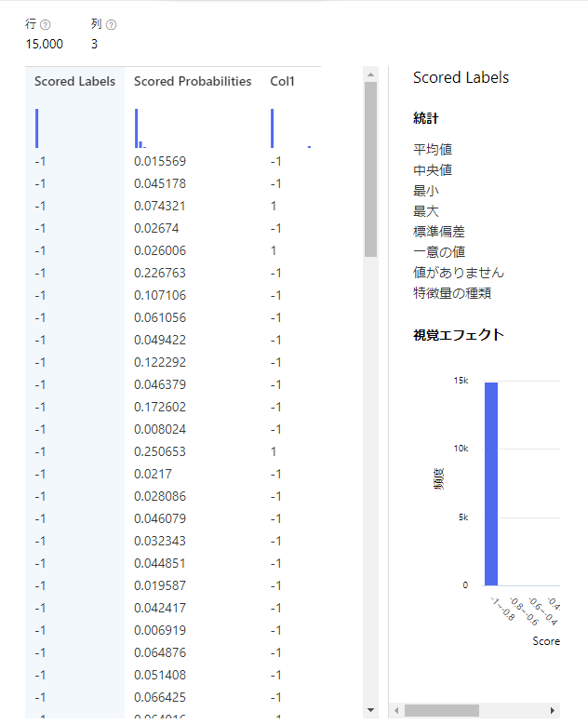Click the 特徴量の種類 statistic label
This screenshot has height=725, width=588.
click(x=452, y=293)
